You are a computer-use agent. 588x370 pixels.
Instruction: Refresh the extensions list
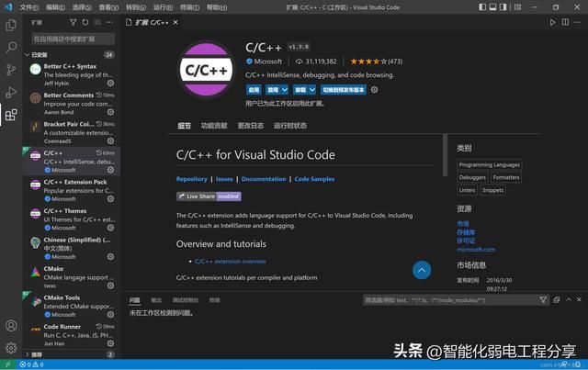click(85, 22)
